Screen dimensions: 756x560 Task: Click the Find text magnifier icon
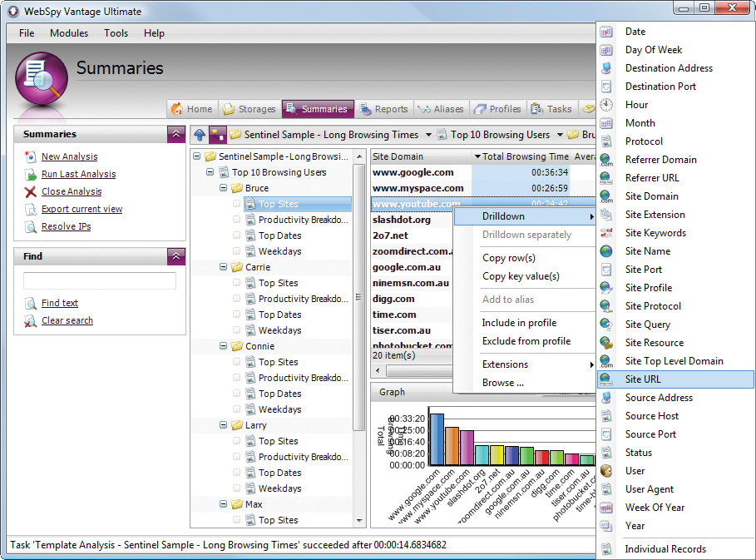pos(31,304)
